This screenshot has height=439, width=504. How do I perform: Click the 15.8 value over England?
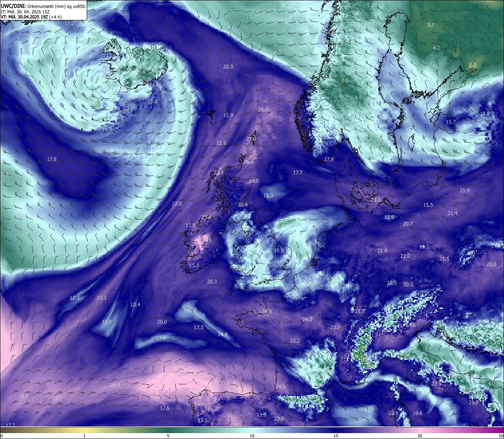click(279, 251)
